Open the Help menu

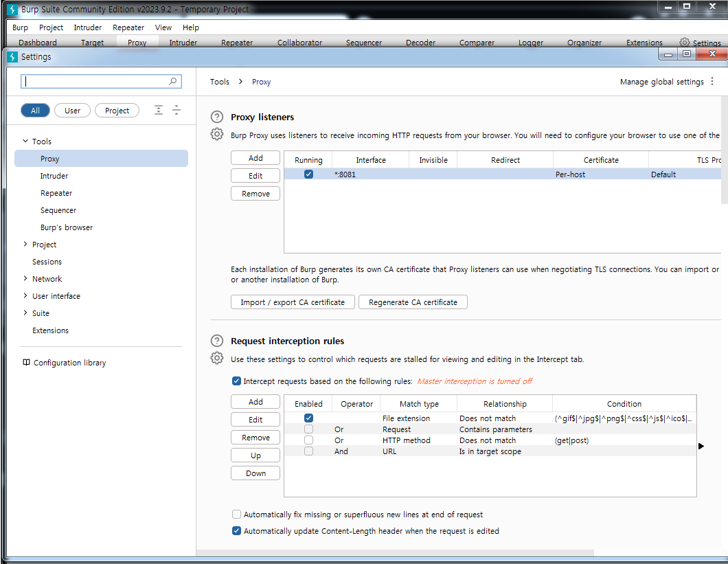[191, 27]
